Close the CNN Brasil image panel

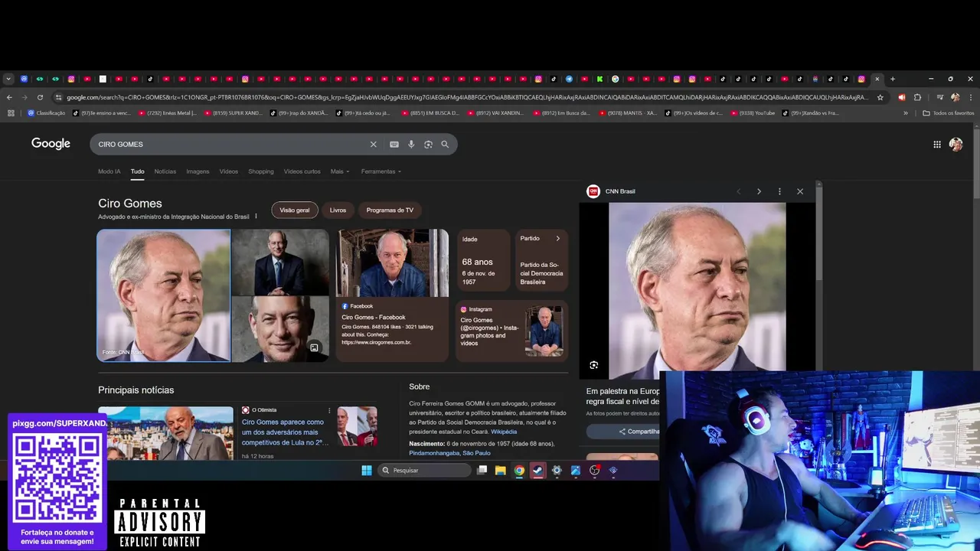point(800,191)
